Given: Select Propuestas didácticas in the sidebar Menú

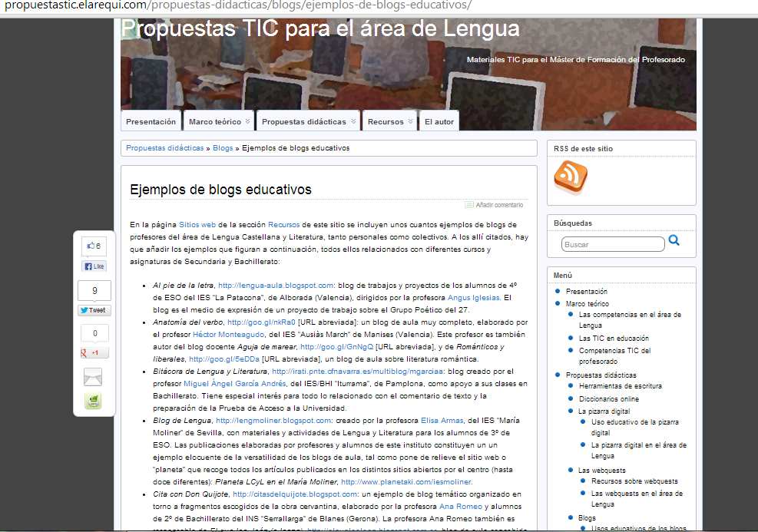Looking at the screenshot, I should [601, 375].
